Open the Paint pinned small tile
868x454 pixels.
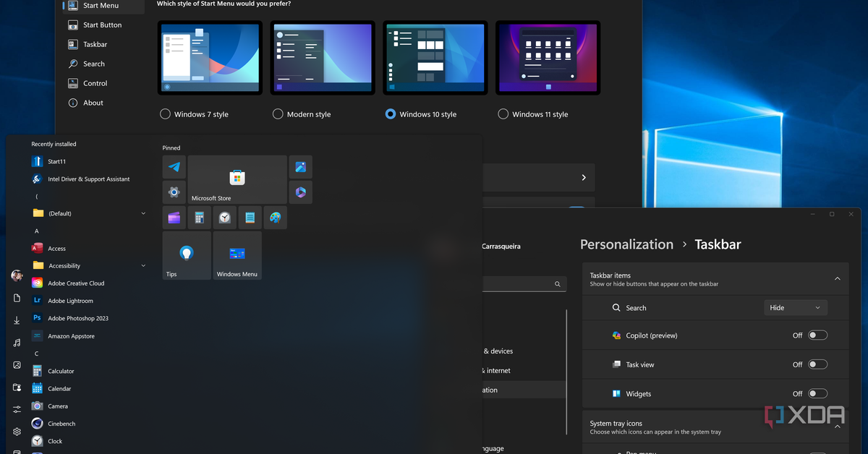point(276,218)
